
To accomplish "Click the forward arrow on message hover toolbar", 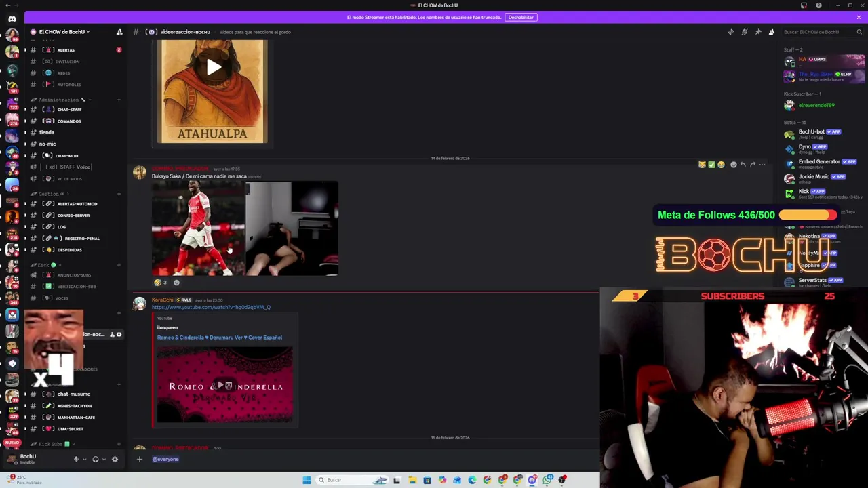I will [x=752, y=165].
